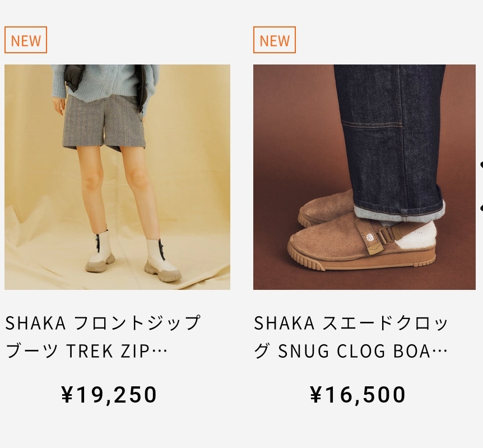483x448 pixels.
Task: Open the SHAKA フロントジップブーツ TREK ZIP title
Action: (x=103, y=336)
